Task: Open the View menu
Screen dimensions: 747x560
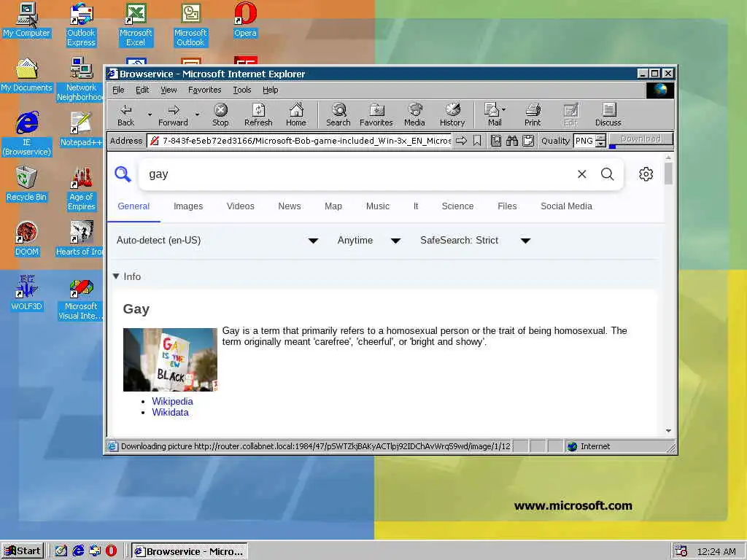Action: [169, 90]
